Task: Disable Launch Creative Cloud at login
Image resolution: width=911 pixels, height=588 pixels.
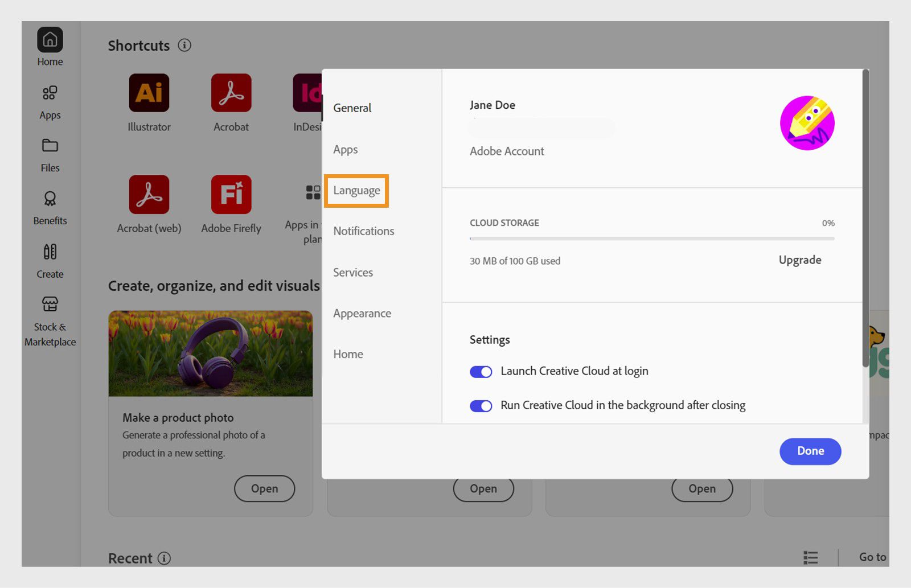Action: click(481, 371)
